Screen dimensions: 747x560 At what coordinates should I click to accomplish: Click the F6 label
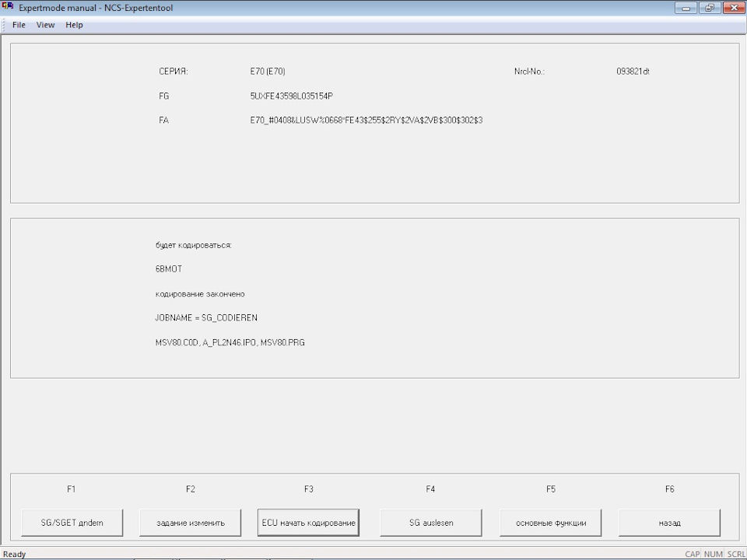[669, 488]
